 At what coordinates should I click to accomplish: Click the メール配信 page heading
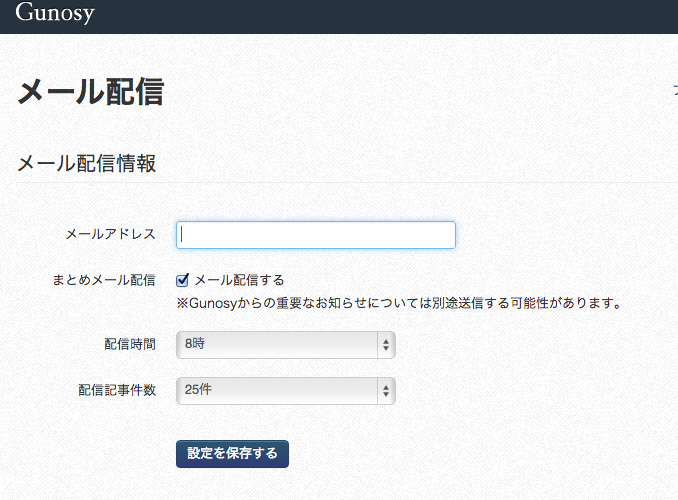(x=90, y=92)
